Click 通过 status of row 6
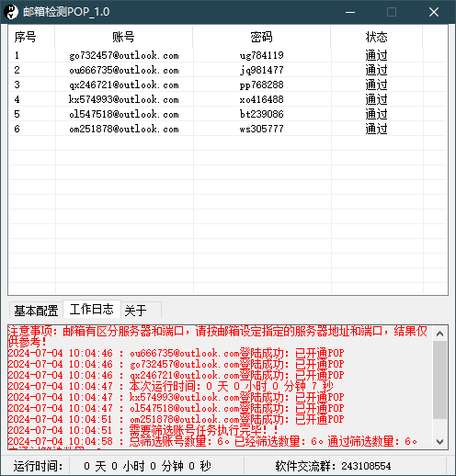The width and height of the screenshot is (456, 476). point(377,129)
